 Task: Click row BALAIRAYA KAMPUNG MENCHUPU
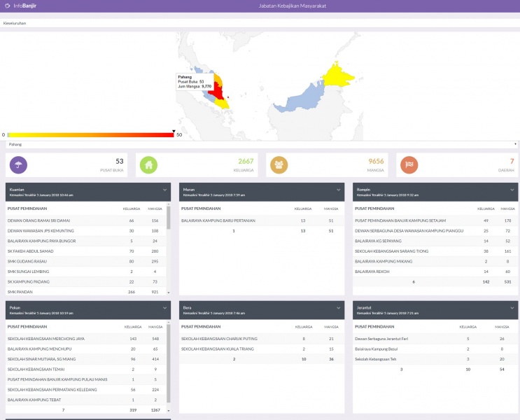[86, 349]
